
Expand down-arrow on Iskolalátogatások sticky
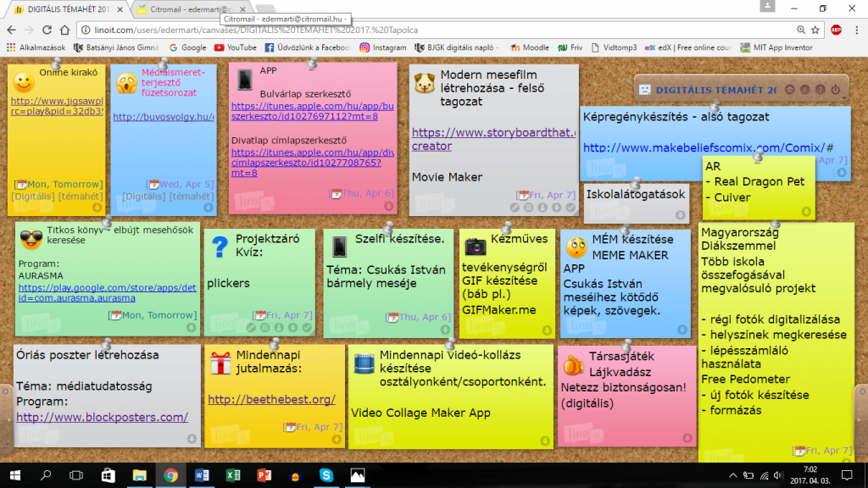tap(681, 215)
